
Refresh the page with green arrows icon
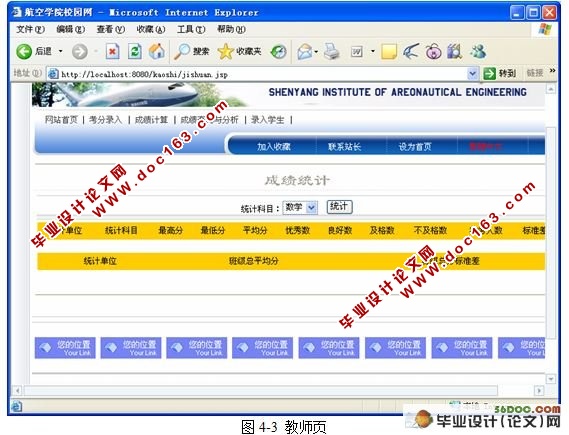(135, 52)
